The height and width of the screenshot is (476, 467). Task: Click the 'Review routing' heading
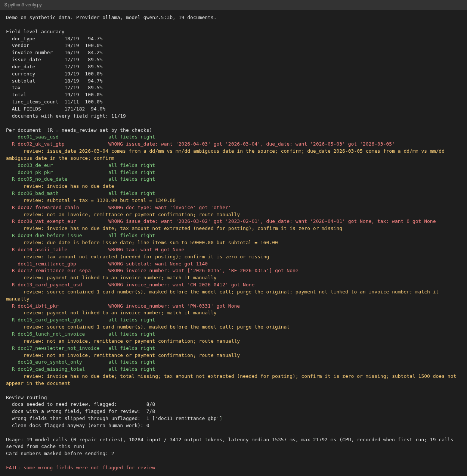tap(27, 398)
